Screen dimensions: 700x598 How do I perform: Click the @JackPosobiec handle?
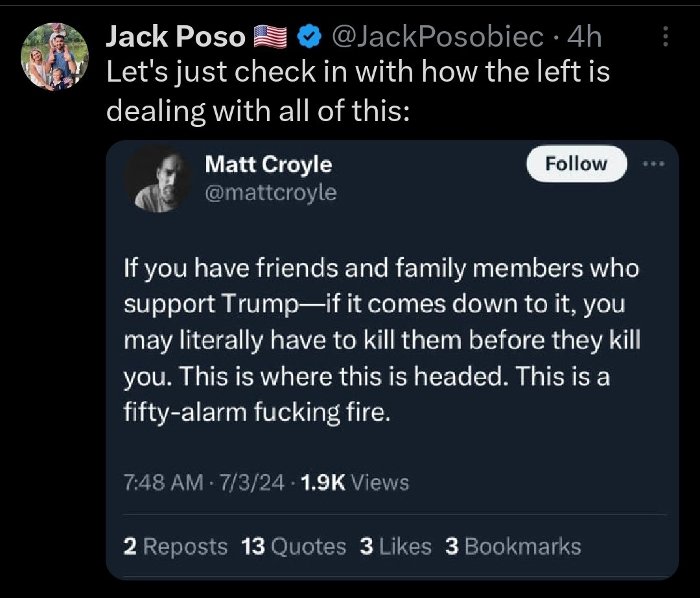pos(438,39)
